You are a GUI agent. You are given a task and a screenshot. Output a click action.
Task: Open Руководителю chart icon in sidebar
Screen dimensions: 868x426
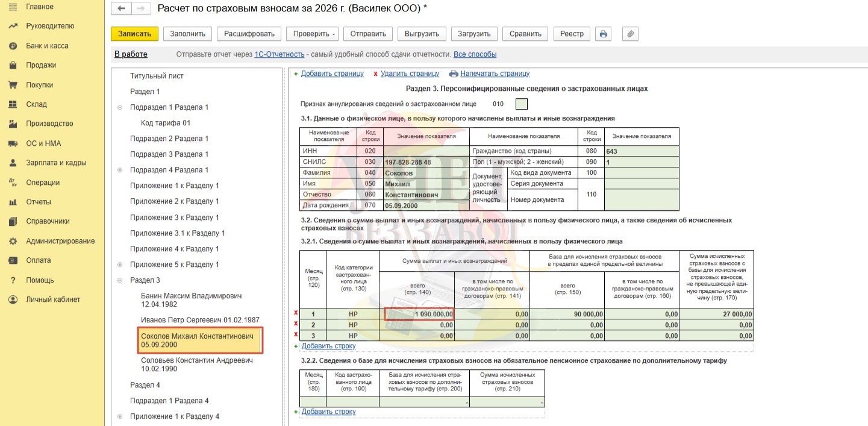point(13,26)
